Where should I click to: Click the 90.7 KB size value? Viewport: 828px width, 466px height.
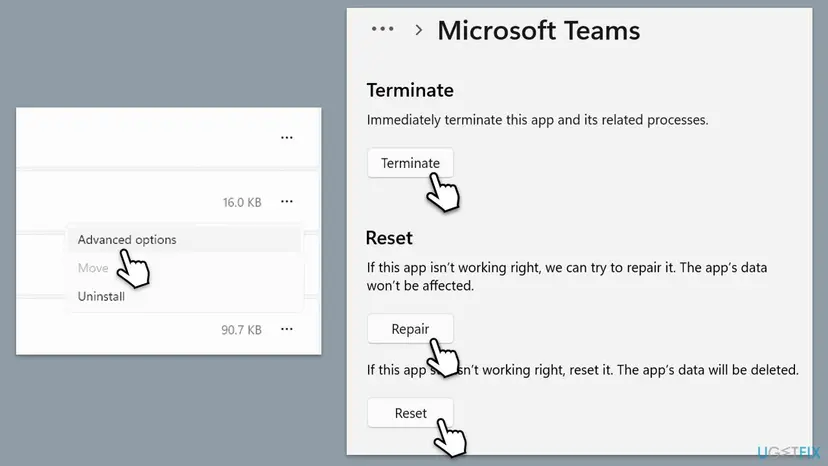click(x=241, y=330)
